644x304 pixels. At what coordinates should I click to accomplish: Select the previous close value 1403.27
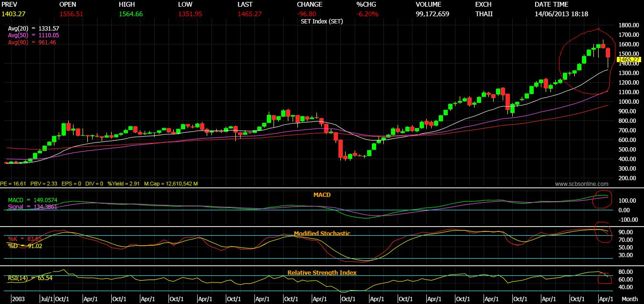12,14
